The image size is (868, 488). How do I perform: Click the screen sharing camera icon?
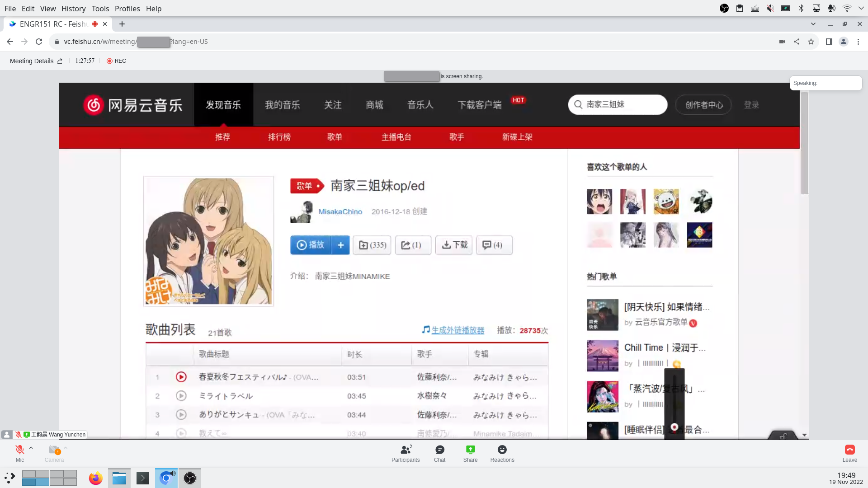click(782, 42)
